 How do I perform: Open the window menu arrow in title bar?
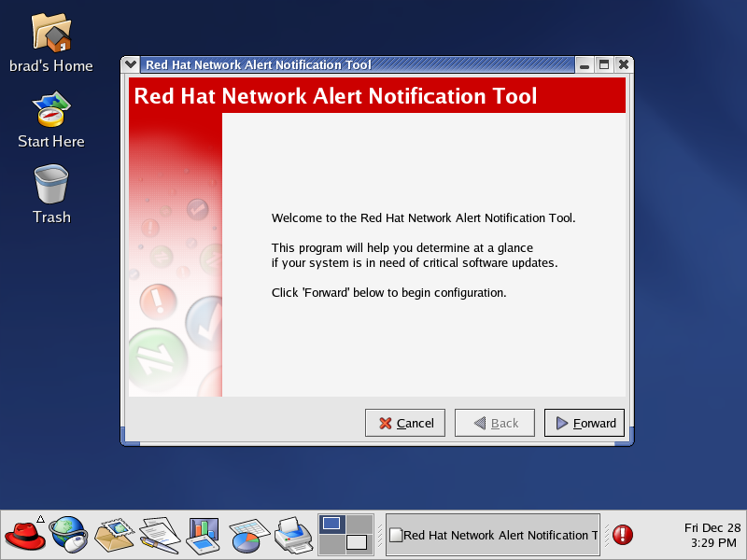(130, 64)
